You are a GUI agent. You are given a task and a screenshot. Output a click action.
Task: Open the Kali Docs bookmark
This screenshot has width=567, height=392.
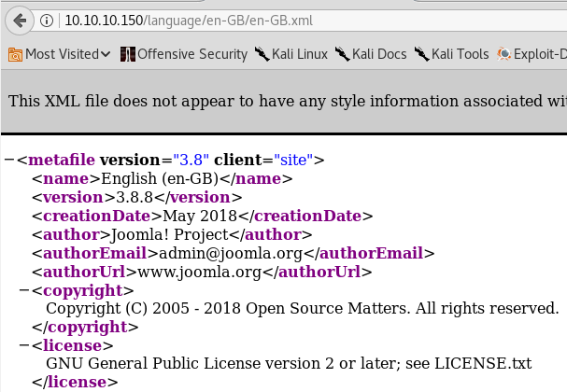[x=371, y=54]
